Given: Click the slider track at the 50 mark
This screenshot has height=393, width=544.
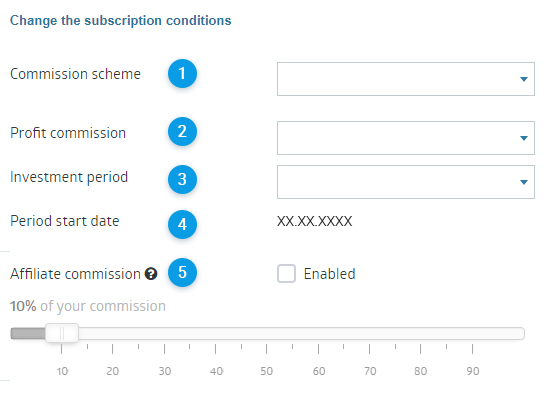Looking at the screenshot, I should 266,333.
